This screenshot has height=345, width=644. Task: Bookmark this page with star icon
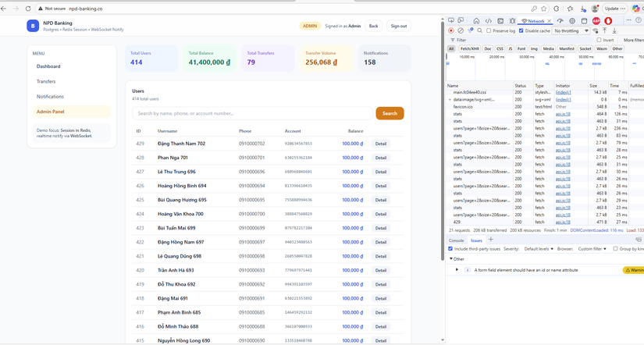click(x=544, y=9)
